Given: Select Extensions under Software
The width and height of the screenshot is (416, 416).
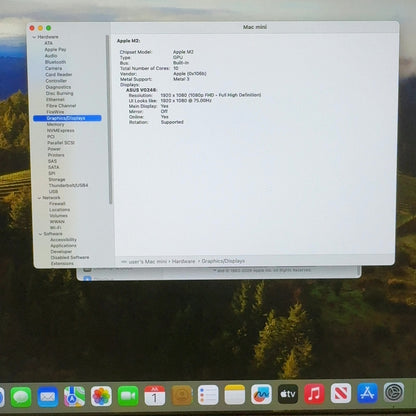Looking at the screenshot, I should [x=62, y=264].
